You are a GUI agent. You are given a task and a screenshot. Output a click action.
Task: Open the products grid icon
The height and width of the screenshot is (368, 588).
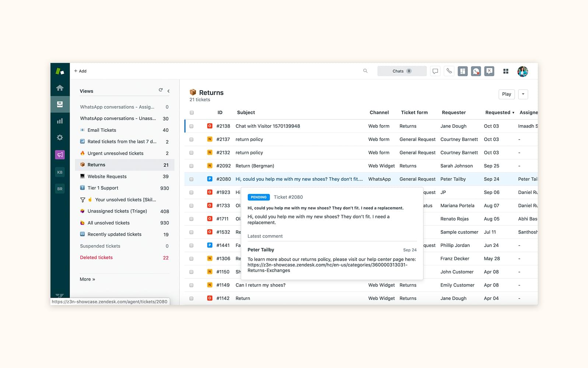[506, 71]
